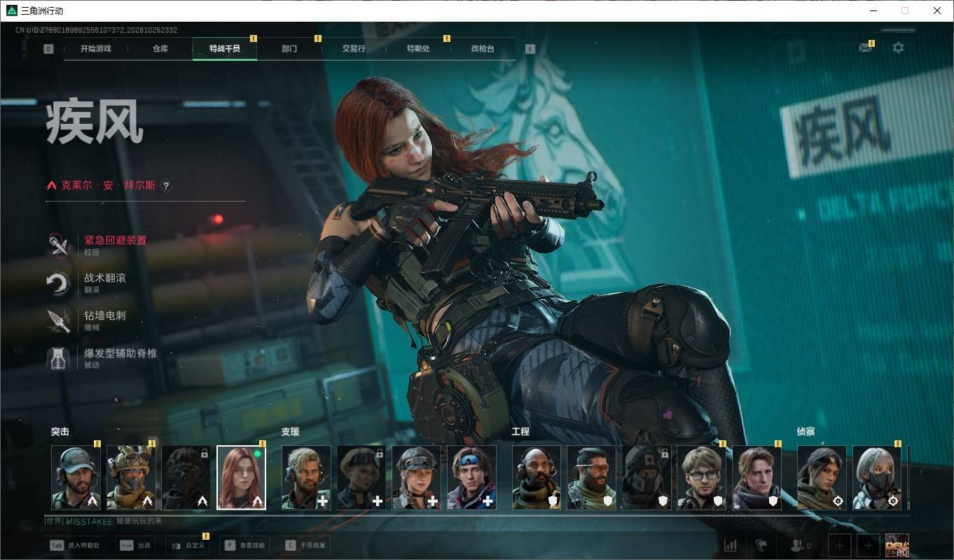
Task: Open the mail inbox envelope icon
Action: [x=866, y=48]
